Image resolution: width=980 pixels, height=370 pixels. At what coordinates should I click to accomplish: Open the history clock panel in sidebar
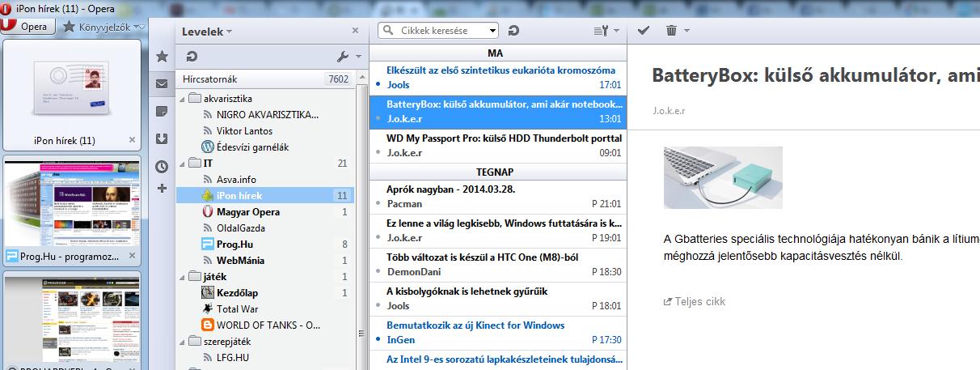(x=162, y=166)
